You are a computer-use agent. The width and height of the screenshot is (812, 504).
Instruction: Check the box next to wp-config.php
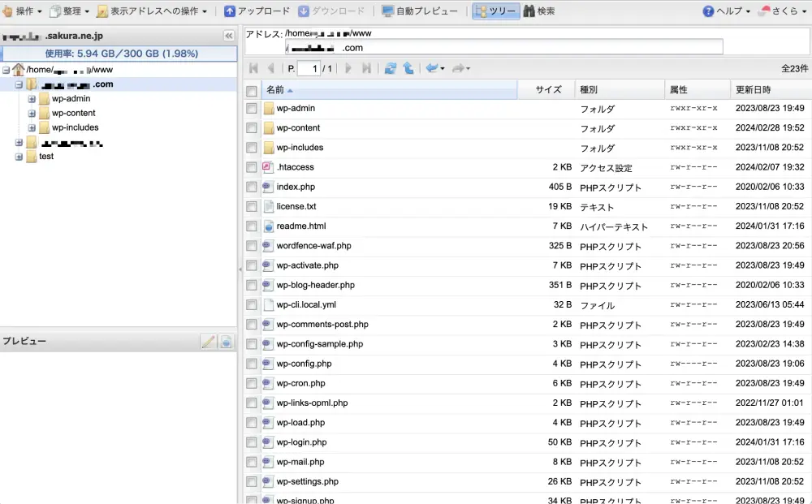(x=252, y=364)
